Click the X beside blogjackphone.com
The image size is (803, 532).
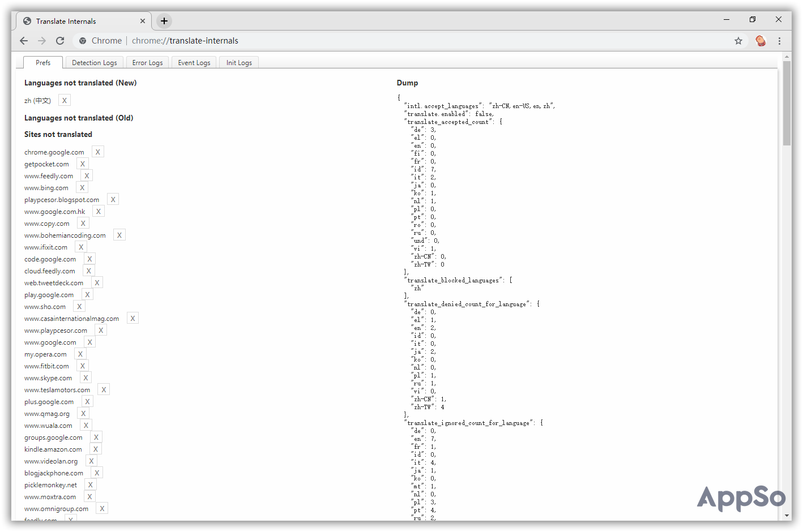point(97,473)
